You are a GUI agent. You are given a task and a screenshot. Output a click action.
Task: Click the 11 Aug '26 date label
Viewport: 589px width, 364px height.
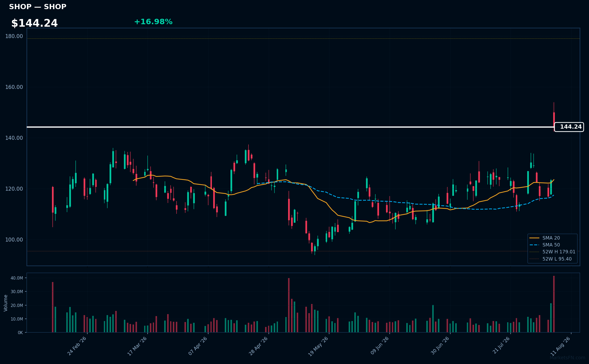click(x=560, y=346)
